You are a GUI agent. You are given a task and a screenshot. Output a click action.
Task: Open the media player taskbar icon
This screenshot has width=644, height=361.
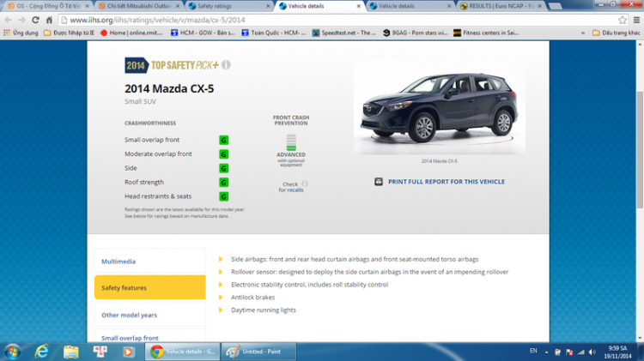129,352
